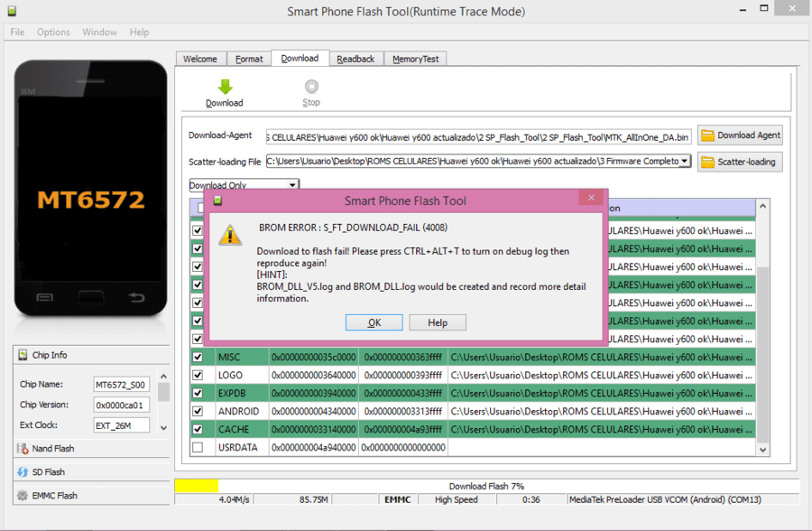Switch to the Welcome tab
The image size is (812, 531).
click(x=200, y=59)
